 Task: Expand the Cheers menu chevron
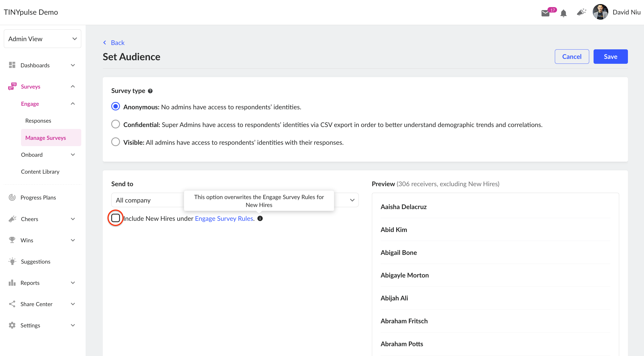coord(73,219)
